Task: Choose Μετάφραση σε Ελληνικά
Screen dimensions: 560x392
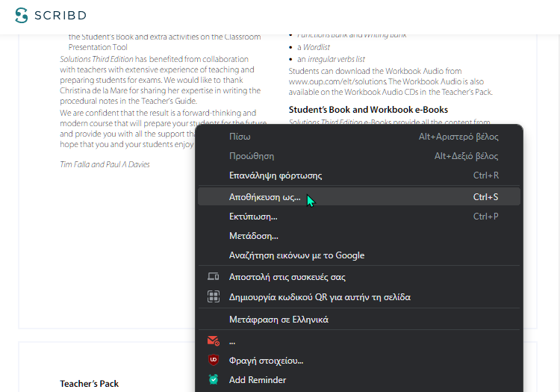Action: click(x=359, y=319)
